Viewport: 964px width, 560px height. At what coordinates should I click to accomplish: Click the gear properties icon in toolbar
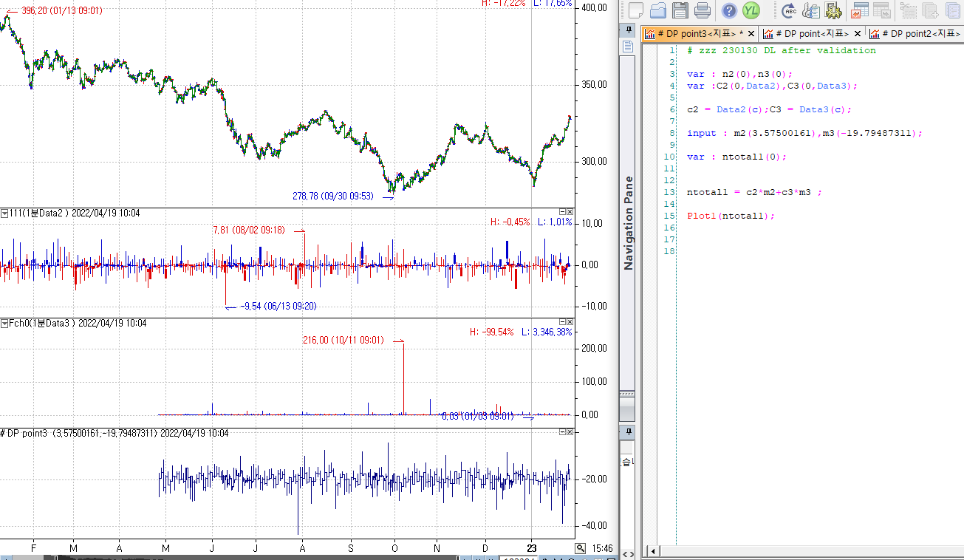coord(833,10)
